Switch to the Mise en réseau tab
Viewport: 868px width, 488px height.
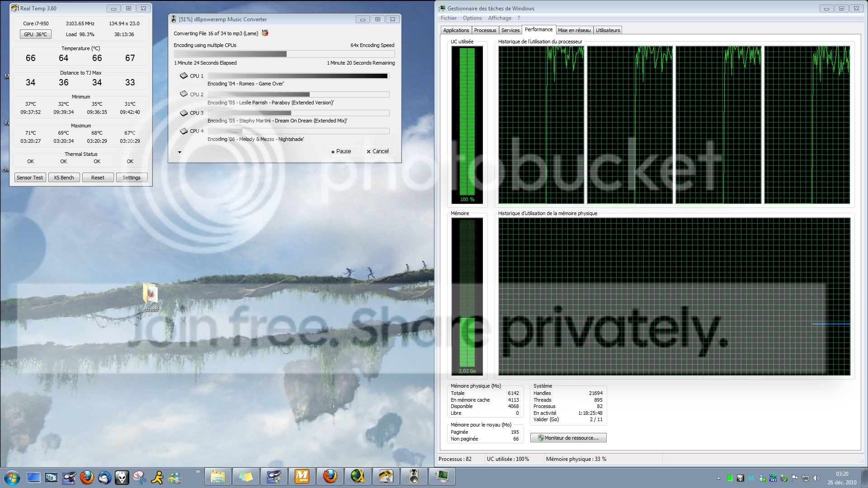point(574,30)
